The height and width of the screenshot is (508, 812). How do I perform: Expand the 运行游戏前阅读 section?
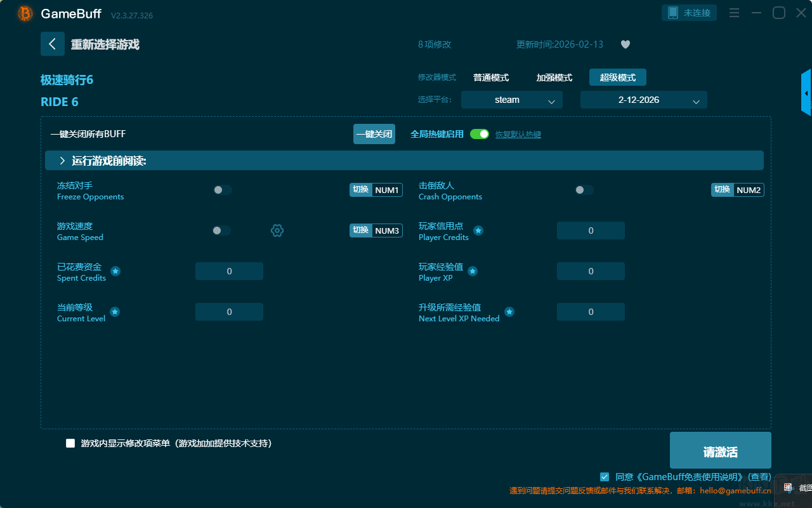coord(404,161)
